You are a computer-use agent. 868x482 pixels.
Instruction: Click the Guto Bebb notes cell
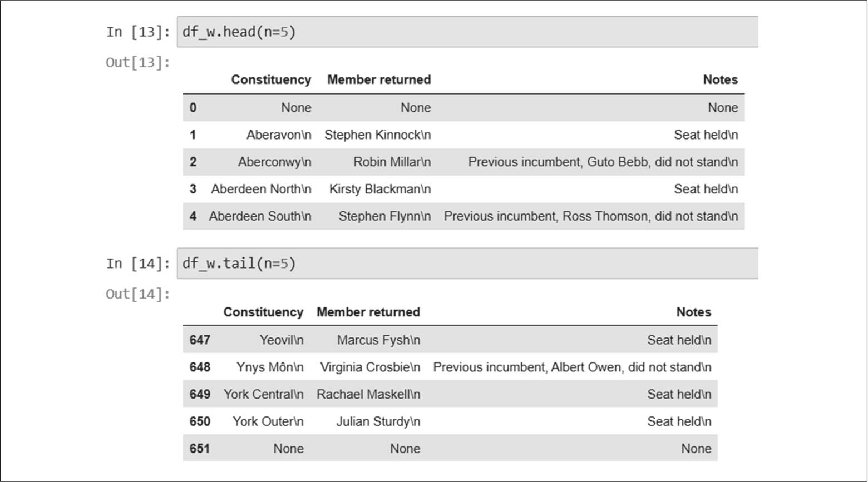[603, 162]
